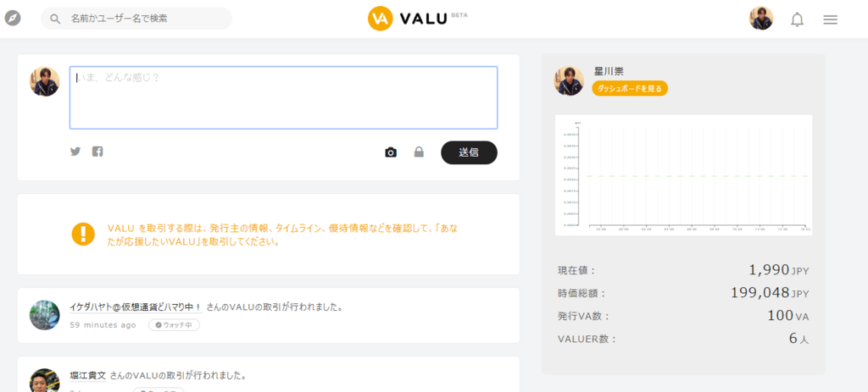Go to the VALU logo home
The image size is (868, 392).
pos(417,19)
